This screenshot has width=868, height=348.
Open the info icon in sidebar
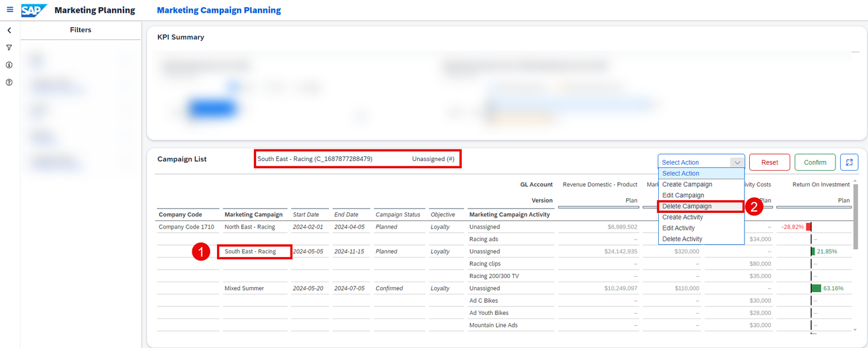[9, 65]
